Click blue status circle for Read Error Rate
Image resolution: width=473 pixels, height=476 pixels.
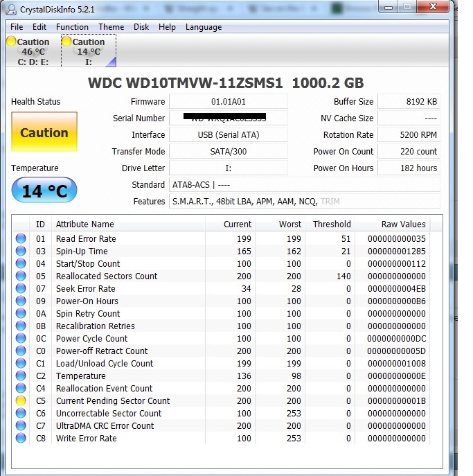point(21,239)
